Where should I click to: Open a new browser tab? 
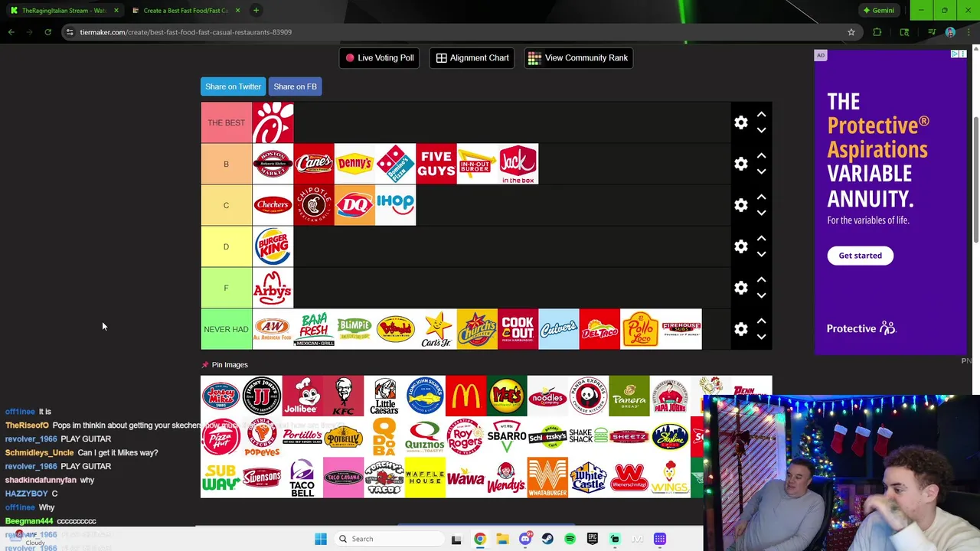click(x=256, y=11)
